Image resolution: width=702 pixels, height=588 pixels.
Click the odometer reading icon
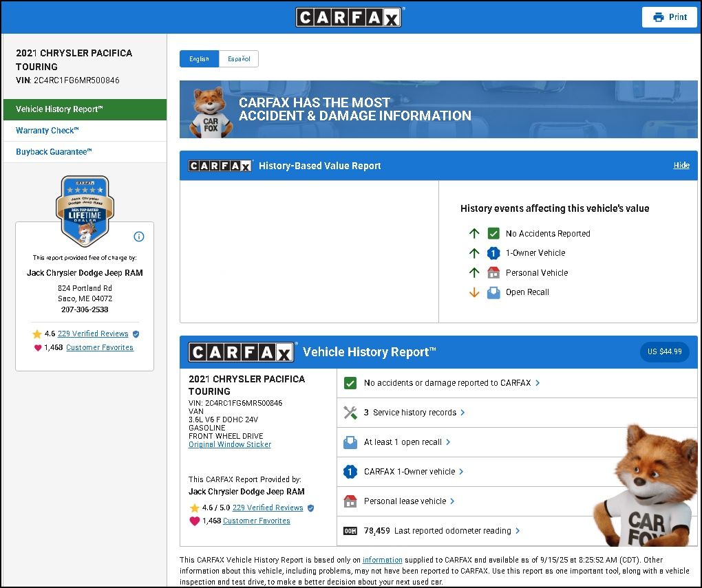tap(350, 531)
